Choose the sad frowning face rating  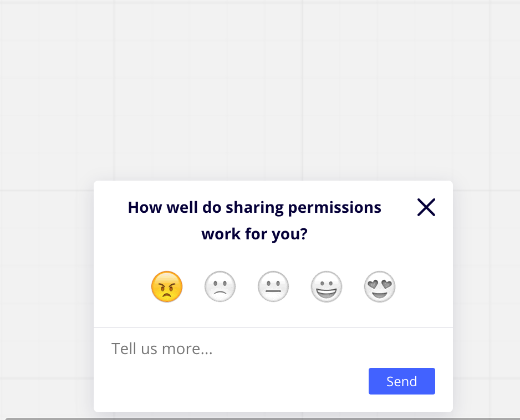pos(220,286)
